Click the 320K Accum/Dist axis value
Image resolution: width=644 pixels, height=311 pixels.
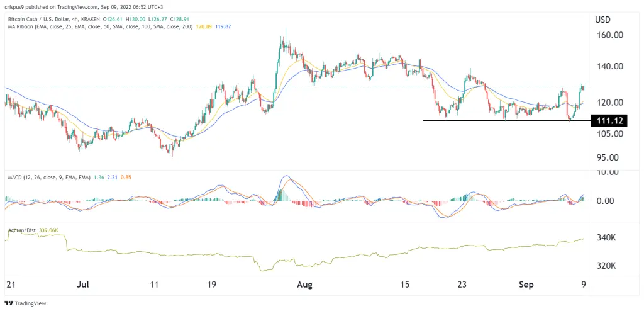pos(606,266)
